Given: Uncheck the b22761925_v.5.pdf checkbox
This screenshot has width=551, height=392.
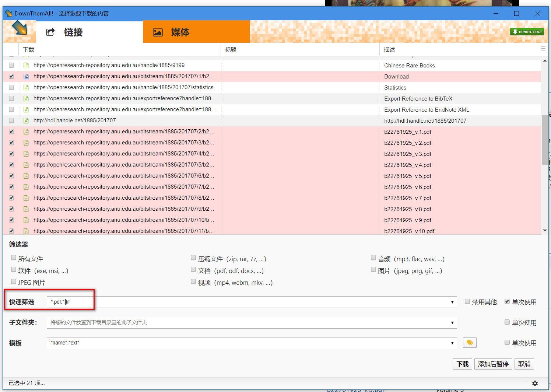Looking at the screenshot, I should coord(11,176).
